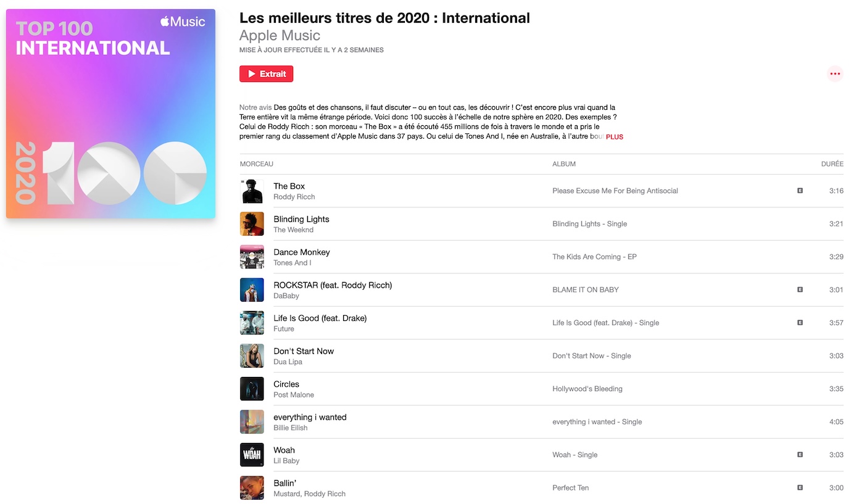Click the Explicit badge on The Box row
The height and width of the screenshot is (504, 864).
800,191
